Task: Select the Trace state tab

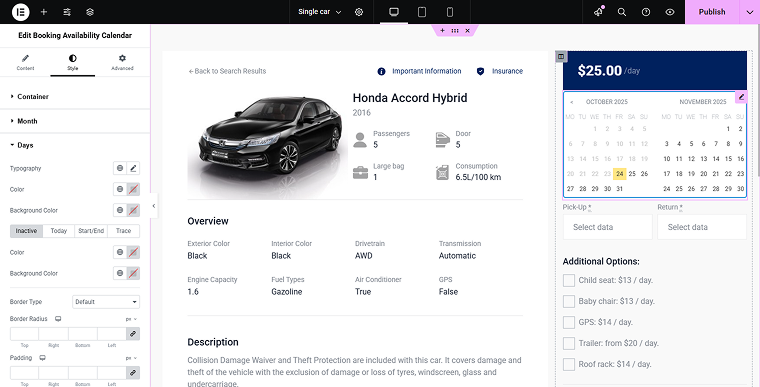Action: (x=124, y=231)
